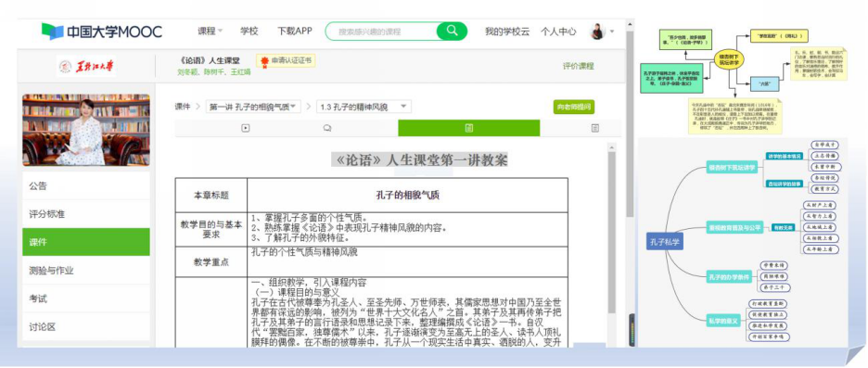The image size is (868, 368).
Task: Click instructor name 王红娟
Action: [241, 72]
